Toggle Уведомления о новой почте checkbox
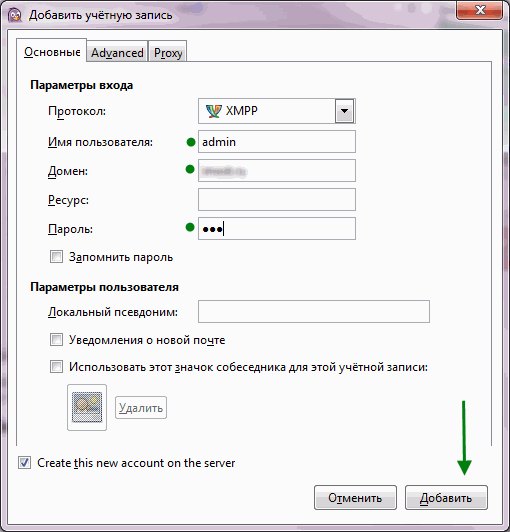Viewport: 510px width, 532px height. 56,340
